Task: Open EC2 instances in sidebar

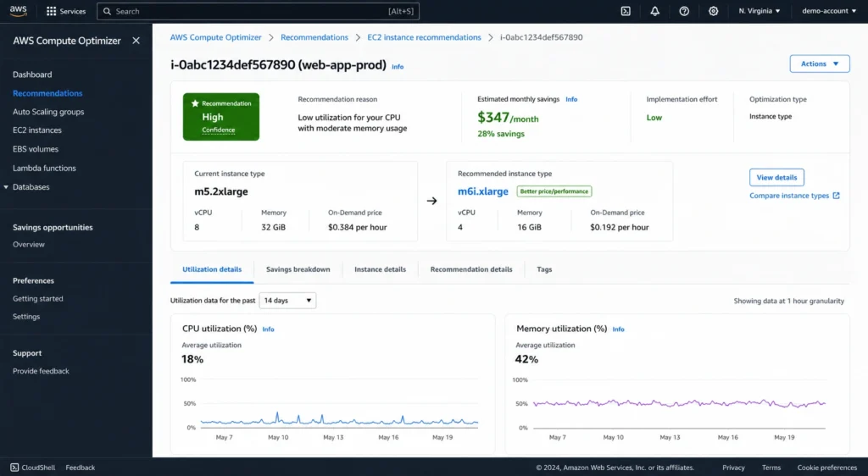Action: pos(37,130)
